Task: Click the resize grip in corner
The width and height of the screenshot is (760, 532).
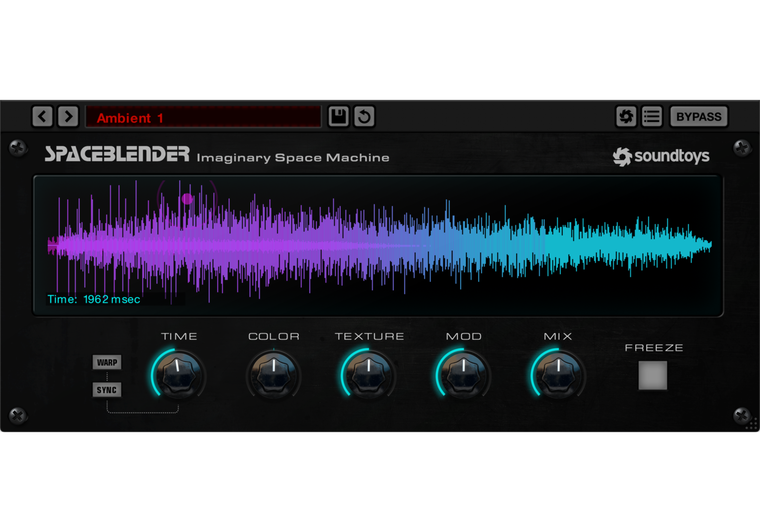Action: (x=751, y=424)
